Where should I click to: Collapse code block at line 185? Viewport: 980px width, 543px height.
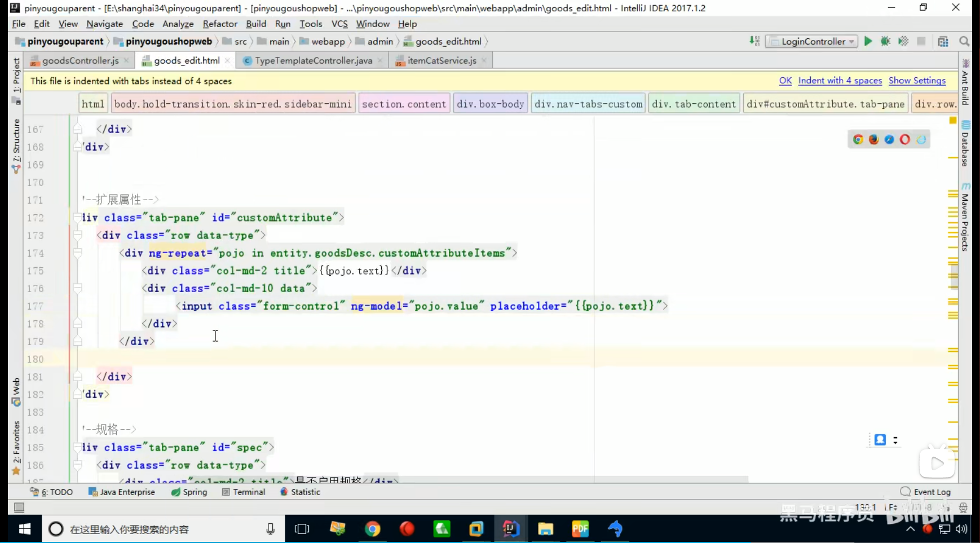tap(78, 447)
